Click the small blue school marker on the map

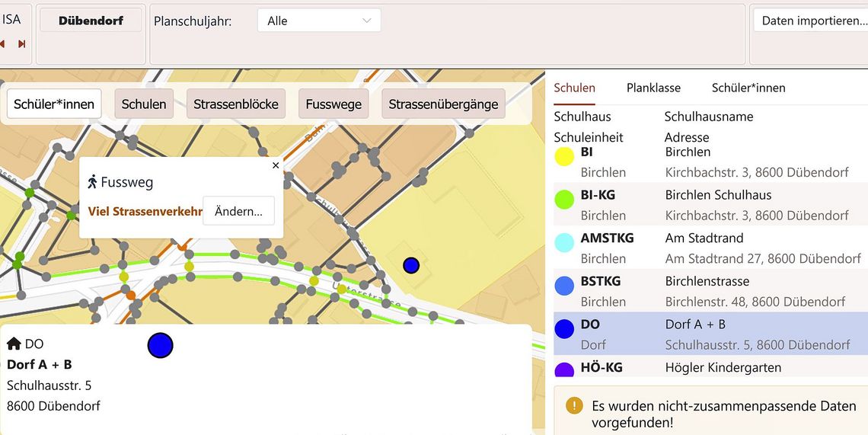[410, 265]
